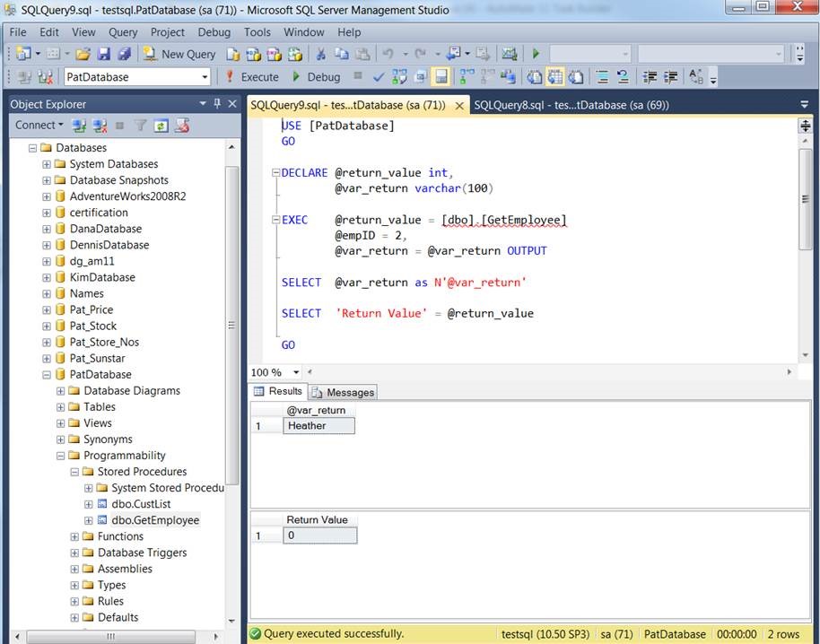The height and width of the screenshot is (644, 820).
Task: Switch to the SQLQuery8.sql tab
Action: click(x=571, y=105)
